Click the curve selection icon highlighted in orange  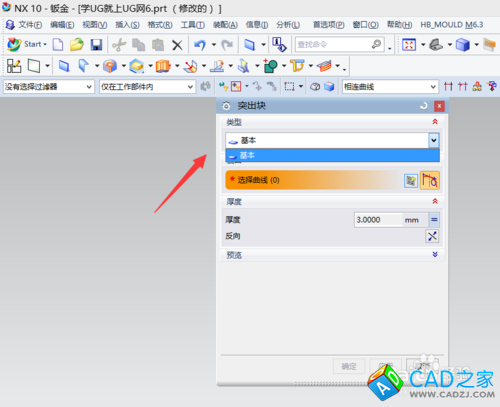430,180
